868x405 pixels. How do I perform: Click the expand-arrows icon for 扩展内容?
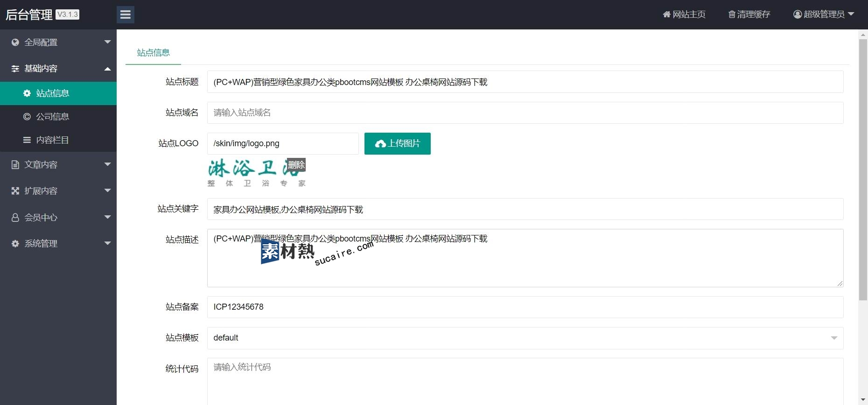(x=15, y=191)
